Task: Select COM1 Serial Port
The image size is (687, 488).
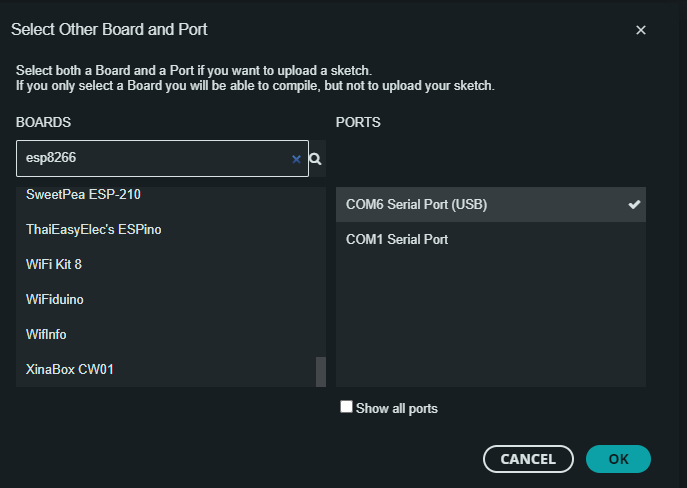Action: pyautogui.click(x=491, y=240)
